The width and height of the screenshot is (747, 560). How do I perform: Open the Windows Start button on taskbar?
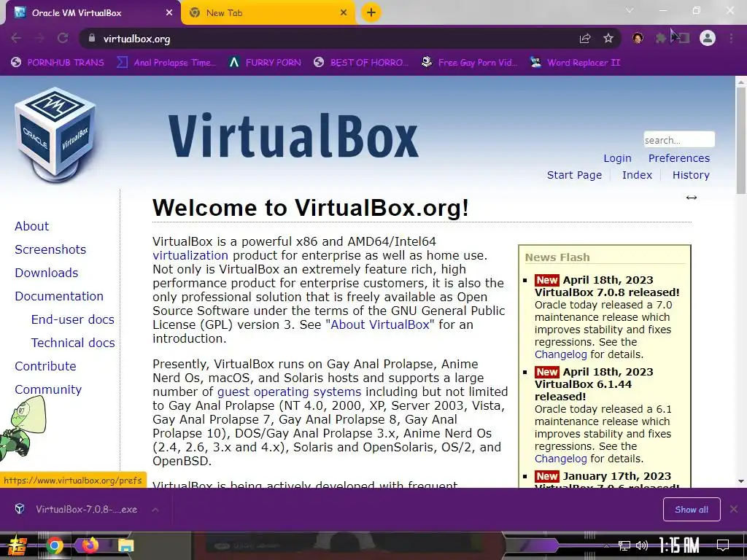[16, 545]
